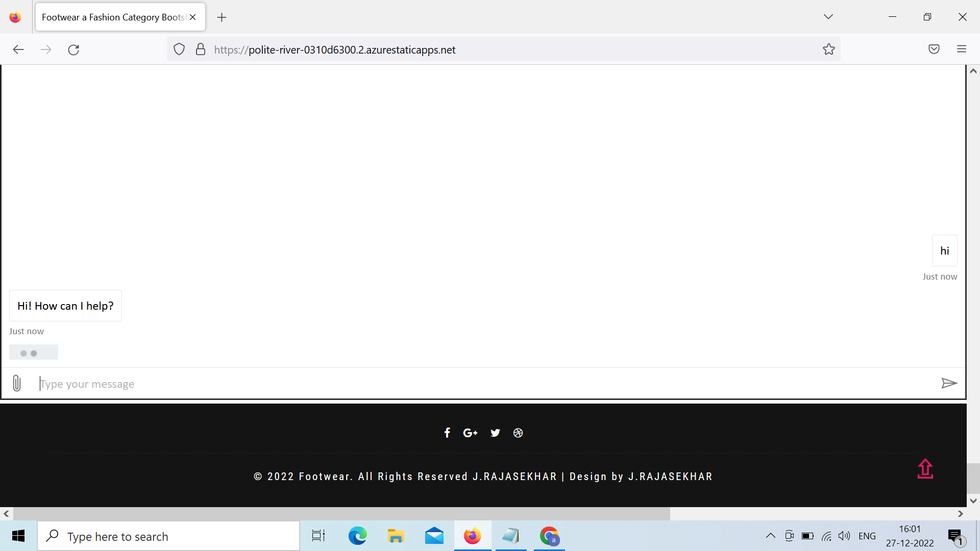The height and width of the screenshot is (551, 980).
Task: Show site security padlock info
Action: (201, 49)
